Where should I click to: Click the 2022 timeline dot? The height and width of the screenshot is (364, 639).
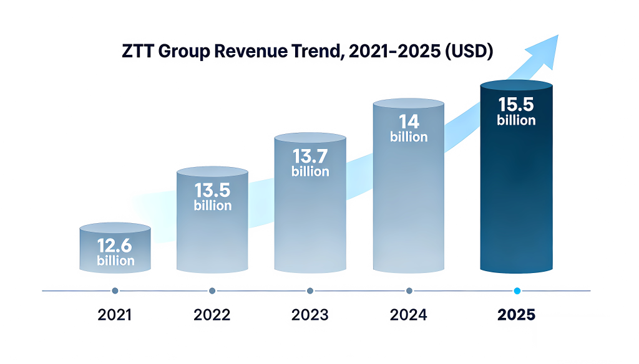(212, 290)
